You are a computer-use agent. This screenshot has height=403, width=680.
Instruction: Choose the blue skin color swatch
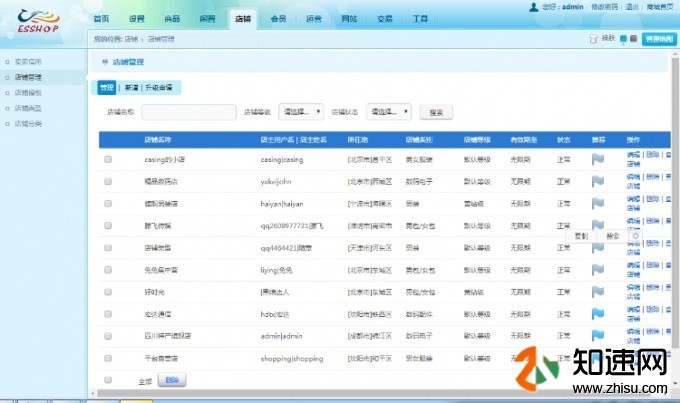coord(623,39)
